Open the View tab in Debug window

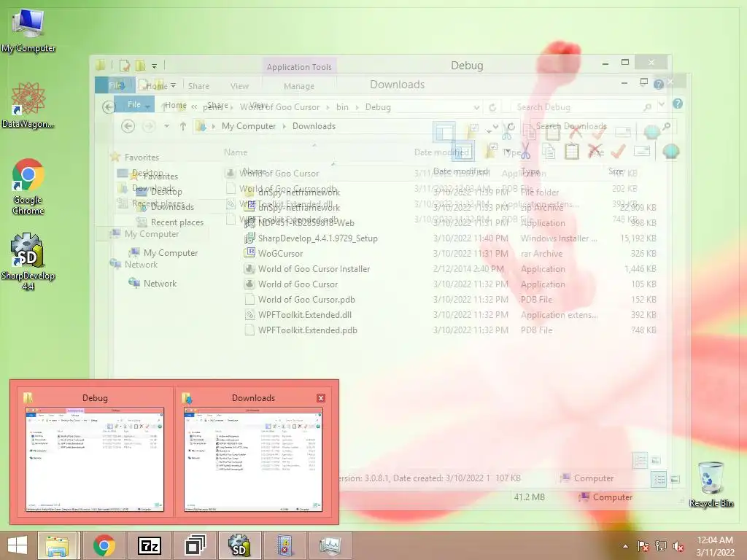[x=239, y=86]
